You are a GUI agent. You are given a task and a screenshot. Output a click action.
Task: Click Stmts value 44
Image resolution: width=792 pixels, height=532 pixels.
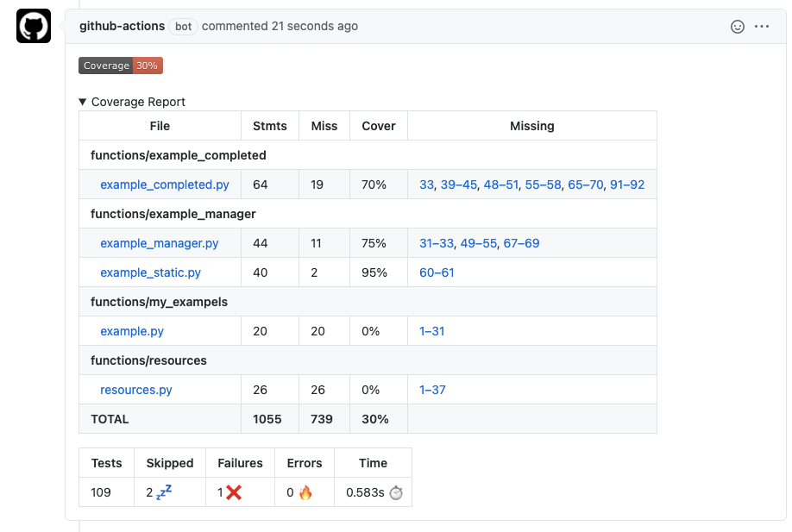[261, 243]
